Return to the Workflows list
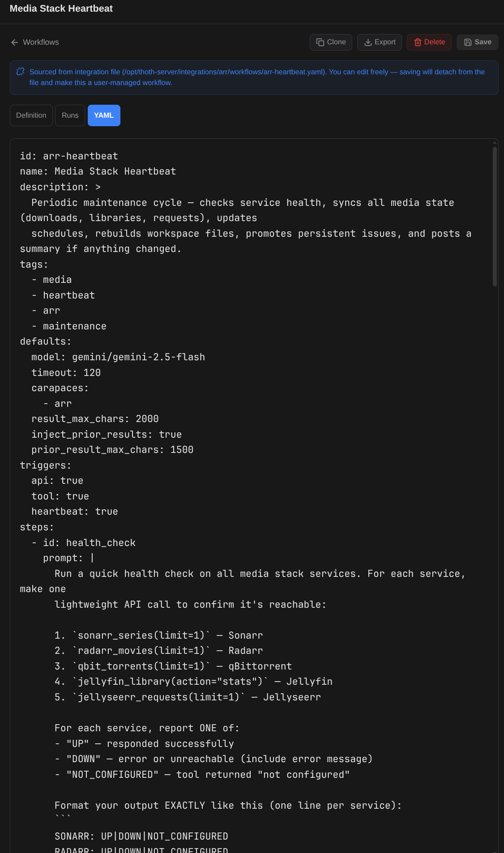 tap(41, 42)
